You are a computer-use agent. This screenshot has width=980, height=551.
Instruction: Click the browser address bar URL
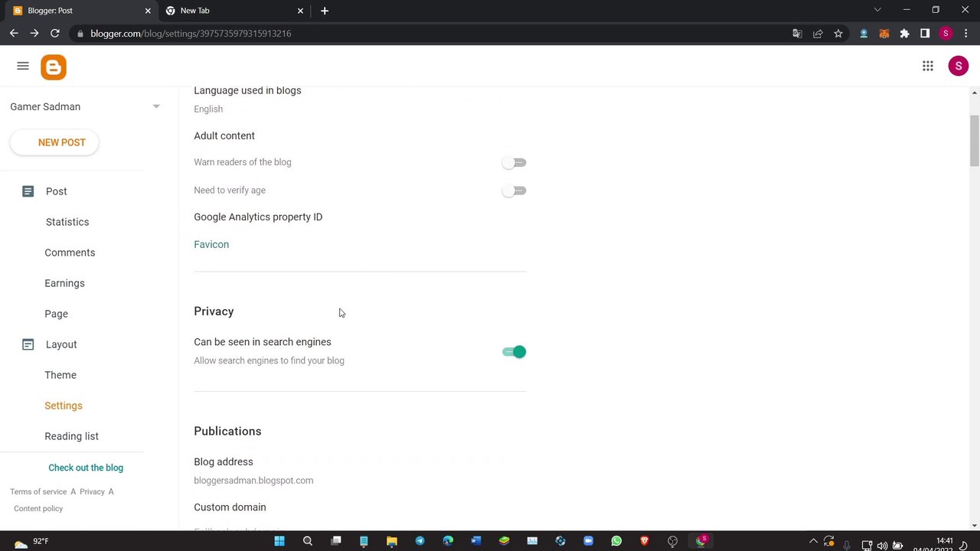point(191,34)
